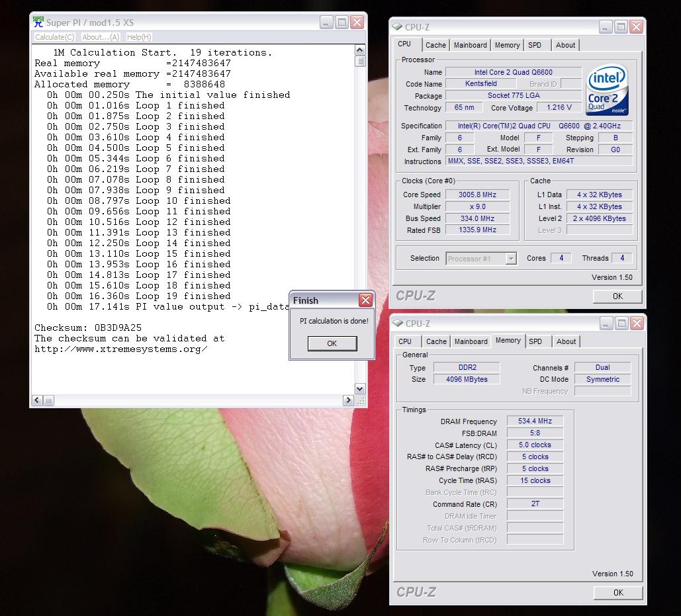The width and height of the screenshot is (681, 616).
Task: Minimize the bottom CPU-Z window
Action: [x=606, y=324]
